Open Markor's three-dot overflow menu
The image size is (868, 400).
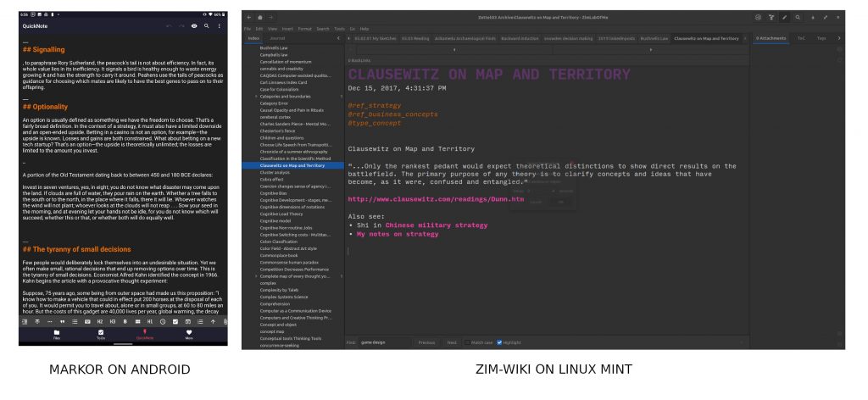tap(220, 26)
